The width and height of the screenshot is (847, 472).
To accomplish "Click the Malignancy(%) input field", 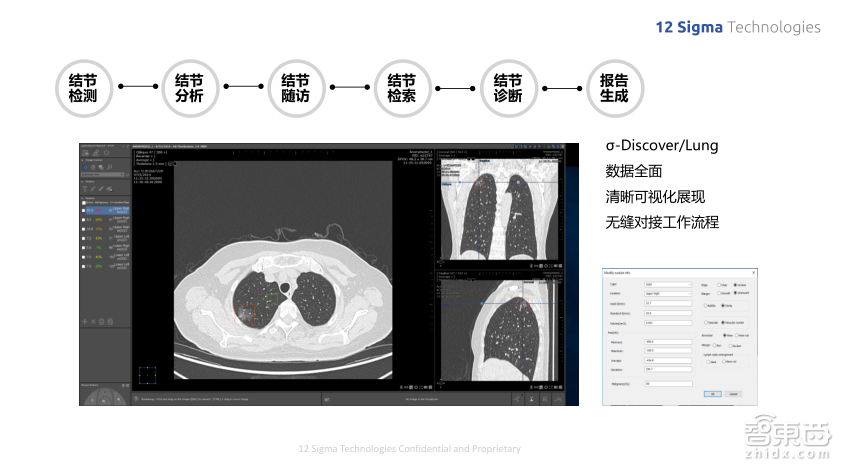I will click(x=667, y=383).
